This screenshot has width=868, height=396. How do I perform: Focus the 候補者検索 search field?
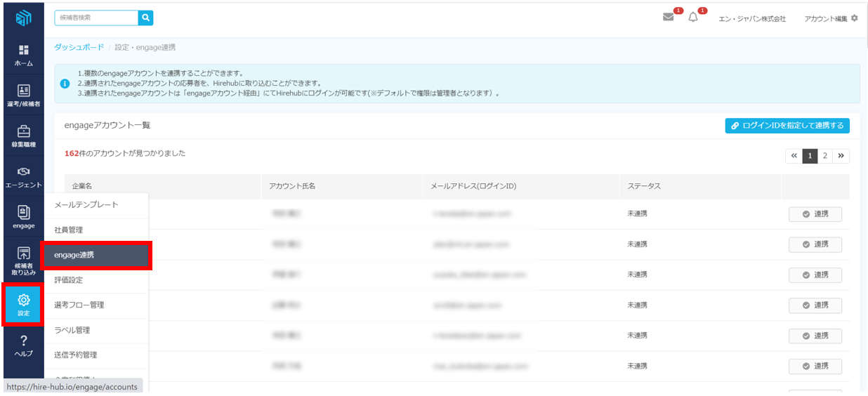tap(96, 18)
